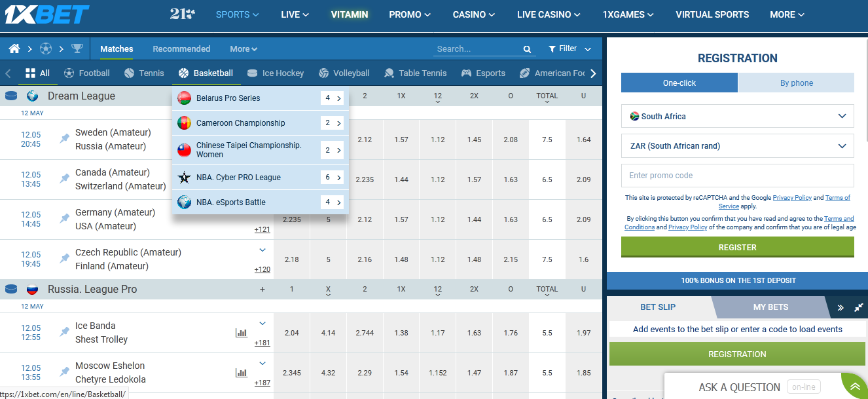Click the Dream League hockey puck icon
The width and height of the screenshot is (868, 399).
pos(11,96)
